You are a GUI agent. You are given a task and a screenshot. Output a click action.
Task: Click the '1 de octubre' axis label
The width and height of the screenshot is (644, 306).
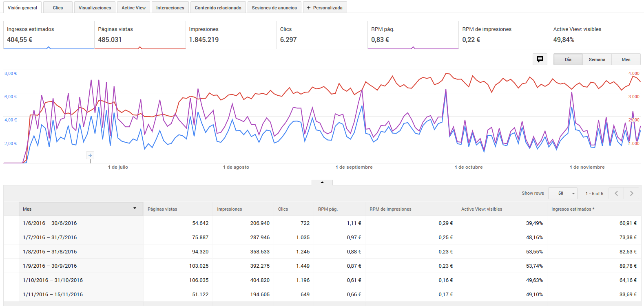click(469, 167)
